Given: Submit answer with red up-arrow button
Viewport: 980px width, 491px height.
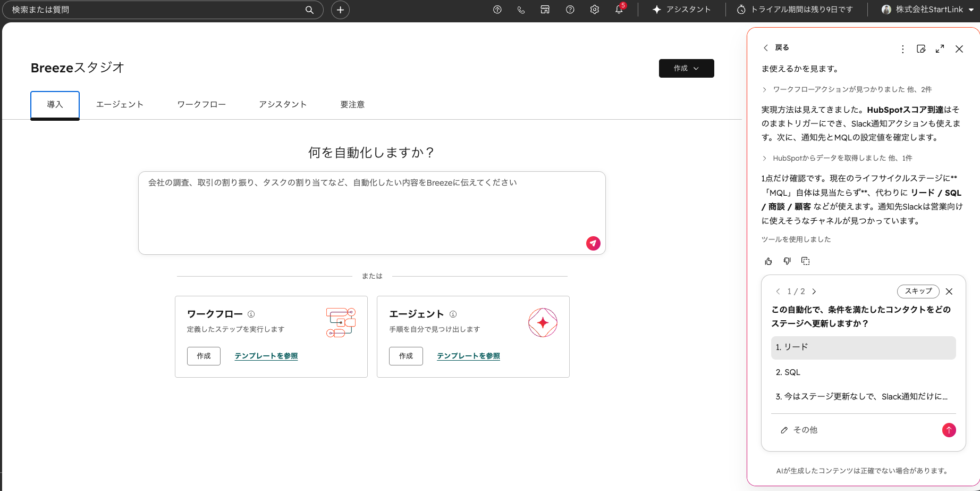Looking at the screenshot, I should click(x=949, y=430).
